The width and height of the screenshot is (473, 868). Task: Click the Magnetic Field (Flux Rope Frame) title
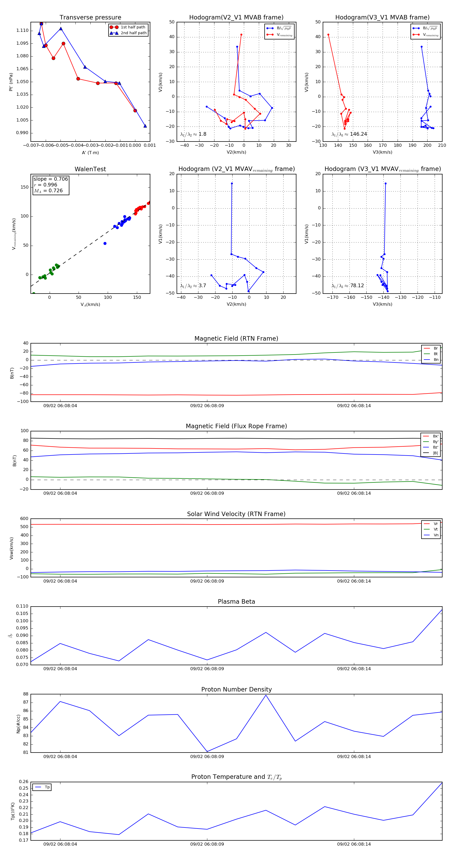(x=236, y=426)
